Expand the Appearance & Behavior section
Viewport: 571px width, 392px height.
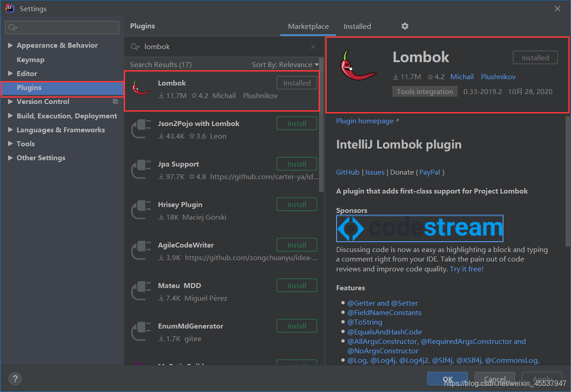[x=10, y=45]
